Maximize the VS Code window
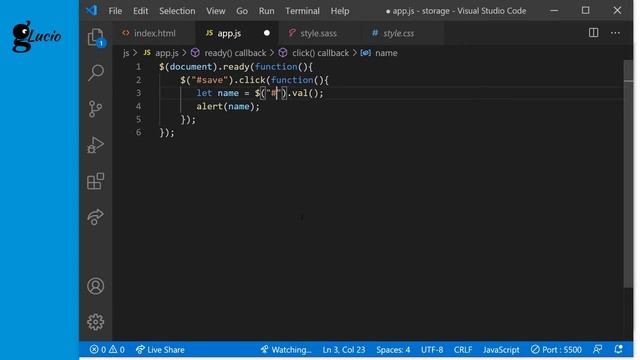Image resolution: width=640 pixels, height=360 pixels. [585, 11]
